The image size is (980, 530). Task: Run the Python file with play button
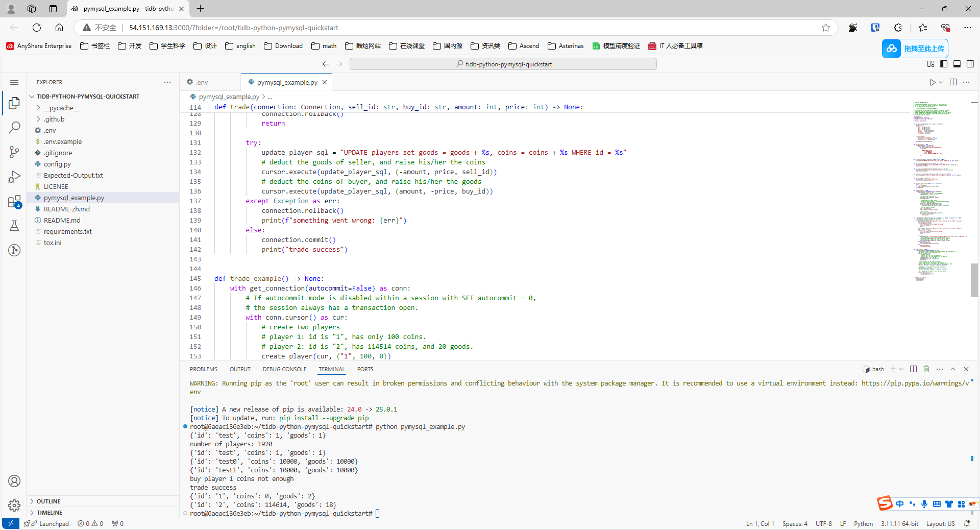[933, 82]
